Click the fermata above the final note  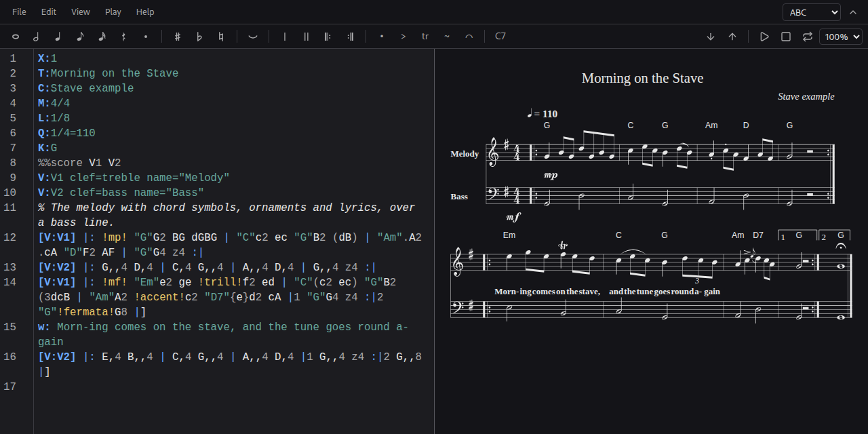click(841, 247)
